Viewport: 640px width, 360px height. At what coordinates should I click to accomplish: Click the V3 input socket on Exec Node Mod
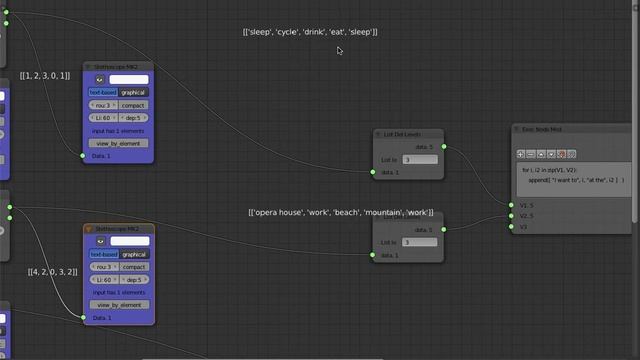pyautogui.click(x=511, y=227)
